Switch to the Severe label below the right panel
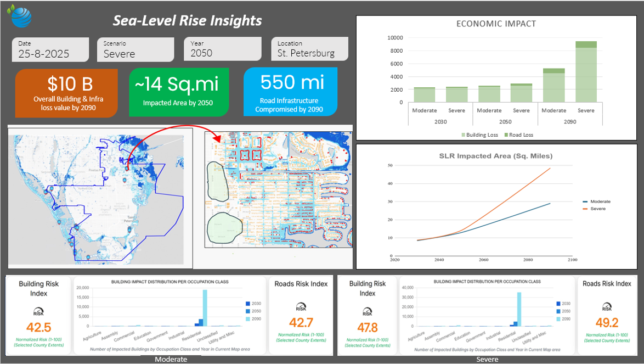This screenshot has height=364, width=644. point(487,359)
